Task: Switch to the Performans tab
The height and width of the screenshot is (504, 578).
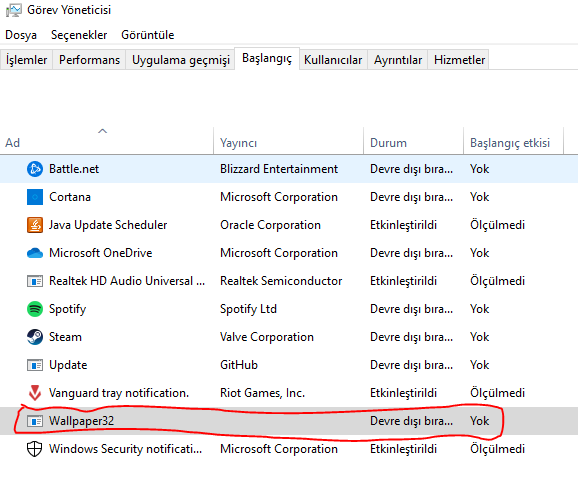Action: (89, 60)
